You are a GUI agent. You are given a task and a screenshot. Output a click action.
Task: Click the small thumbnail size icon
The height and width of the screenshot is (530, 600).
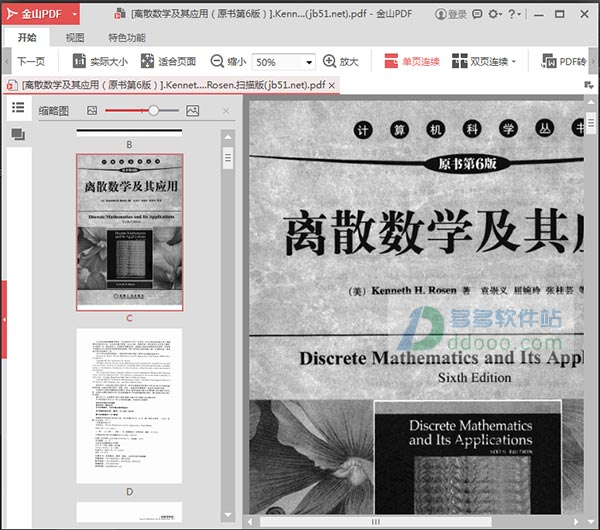[x=92, y=110]
